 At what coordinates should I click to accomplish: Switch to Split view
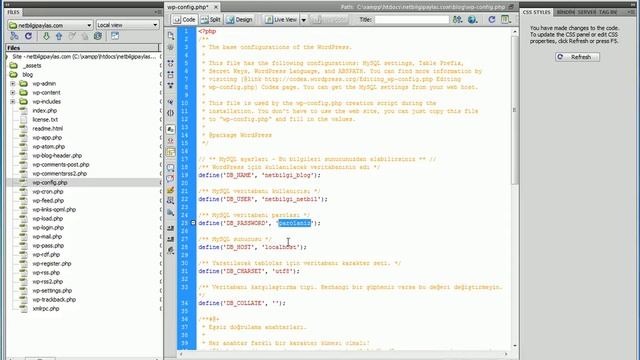pos(211,20)
